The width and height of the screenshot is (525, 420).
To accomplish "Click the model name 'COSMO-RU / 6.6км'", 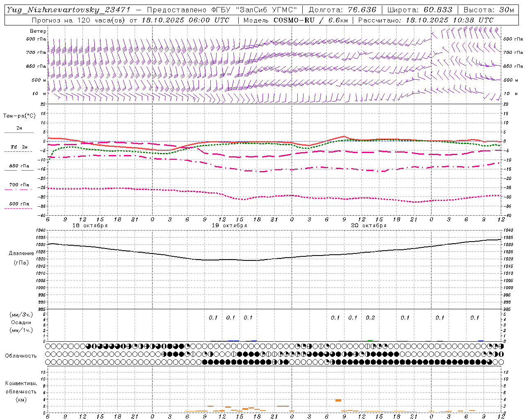I will [310, 20].
